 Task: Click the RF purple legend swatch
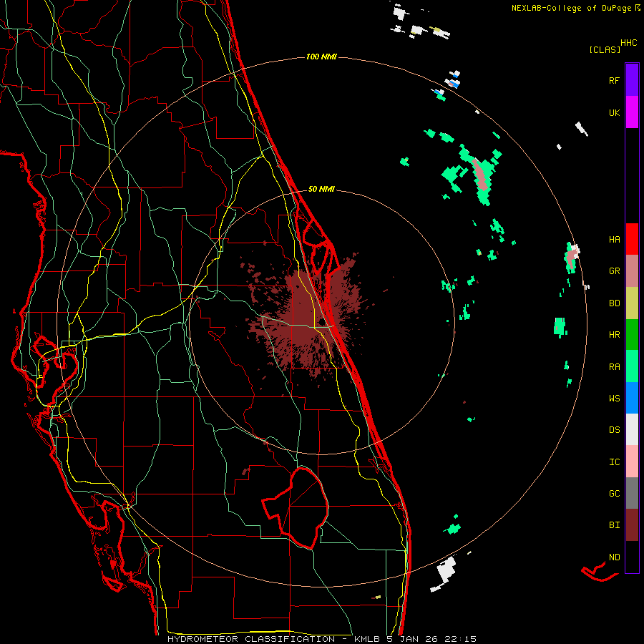click(x=632, y=80)
